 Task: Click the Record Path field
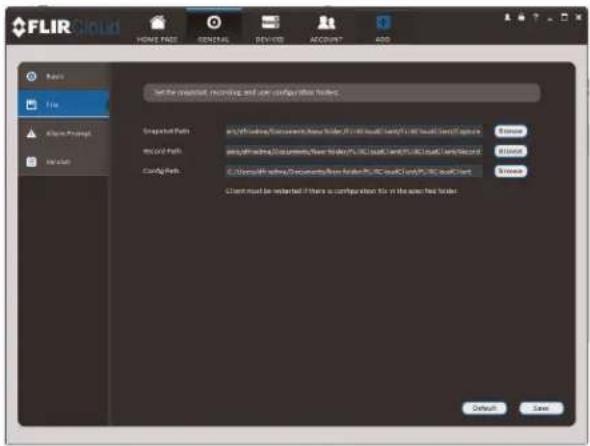tap(353, 151)
